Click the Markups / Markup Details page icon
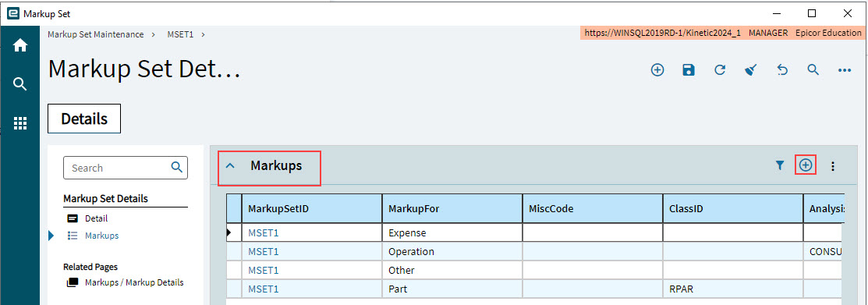 tap(72, 282)
